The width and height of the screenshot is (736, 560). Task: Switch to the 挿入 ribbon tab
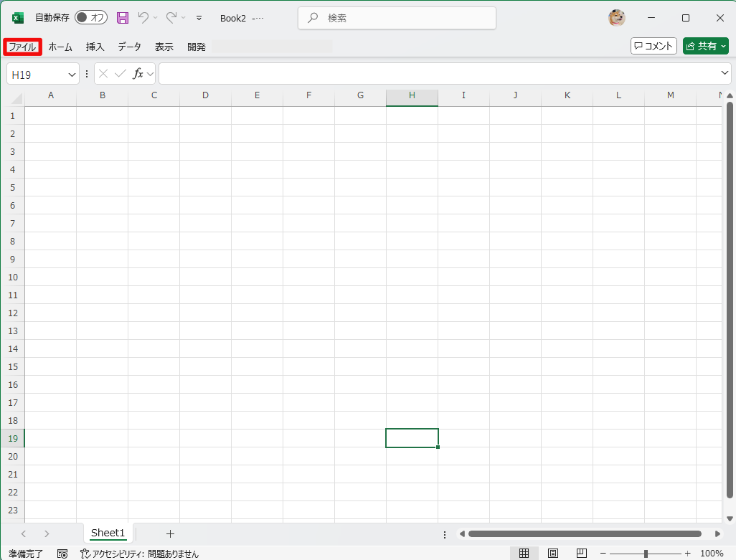point(95,47)
